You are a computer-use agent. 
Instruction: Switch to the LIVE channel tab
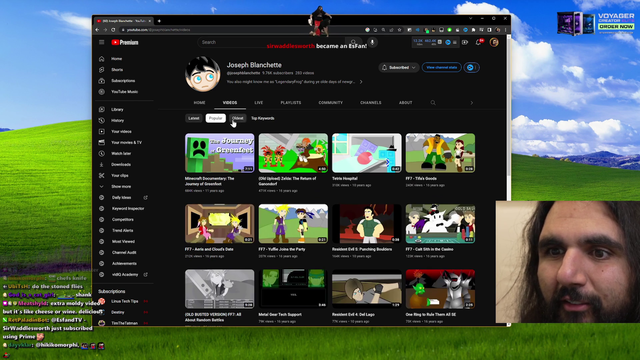point(259,103)
